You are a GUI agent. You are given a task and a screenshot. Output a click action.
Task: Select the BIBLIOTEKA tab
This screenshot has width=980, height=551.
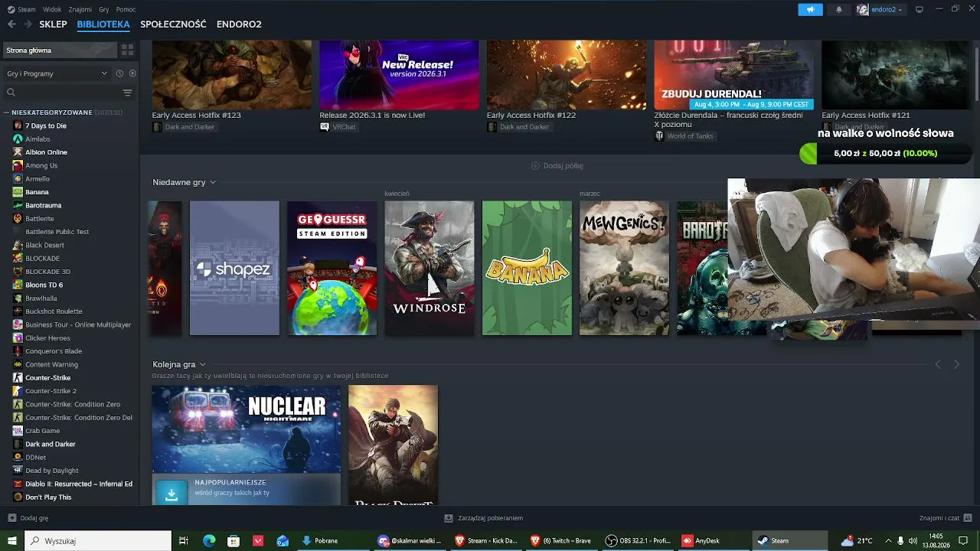tap(103, 24)
